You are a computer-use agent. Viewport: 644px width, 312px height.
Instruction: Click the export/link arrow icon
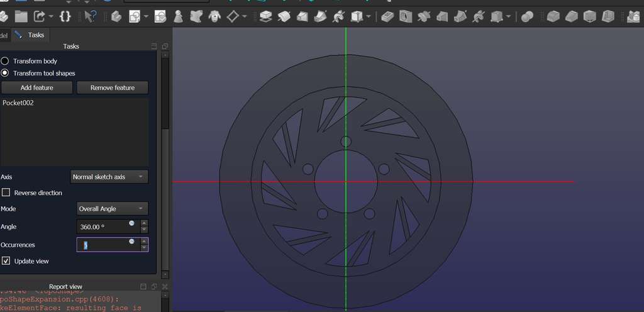point(39,16)
